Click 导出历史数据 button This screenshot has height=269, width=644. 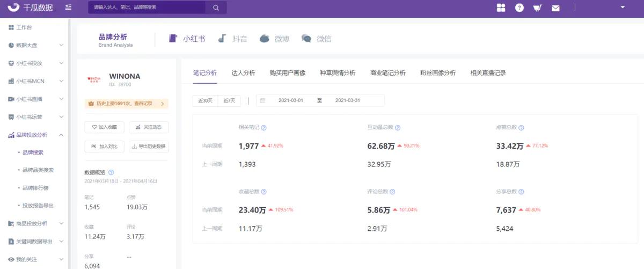(x=149, y=146)
